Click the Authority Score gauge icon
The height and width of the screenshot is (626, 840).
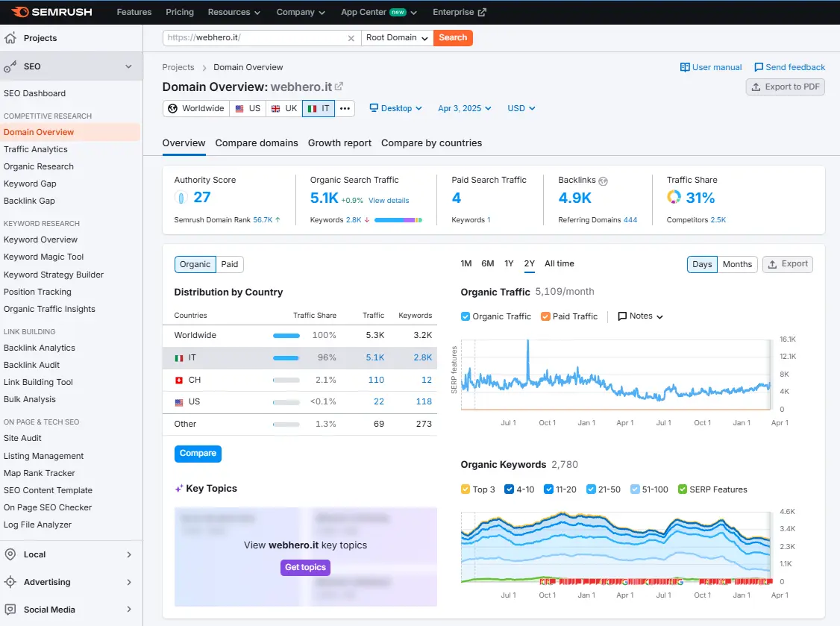pos(181,198)
